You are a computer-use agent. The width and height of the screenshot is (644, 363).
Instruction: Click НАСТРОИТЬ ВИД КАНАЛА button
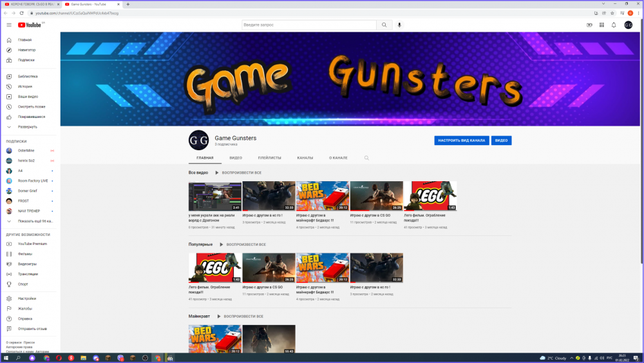click(462, 141)
